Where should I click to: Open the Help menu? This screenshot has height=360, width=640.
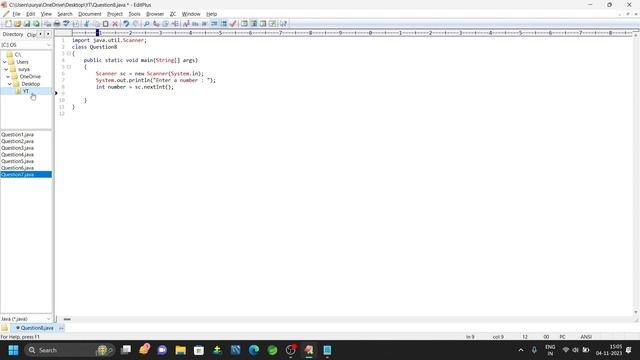[x=211, y=14]
